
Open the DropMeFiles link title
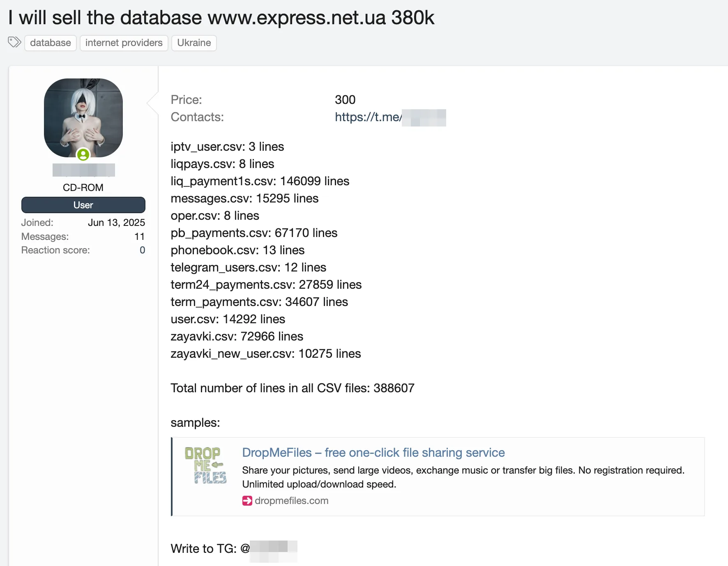373,452
